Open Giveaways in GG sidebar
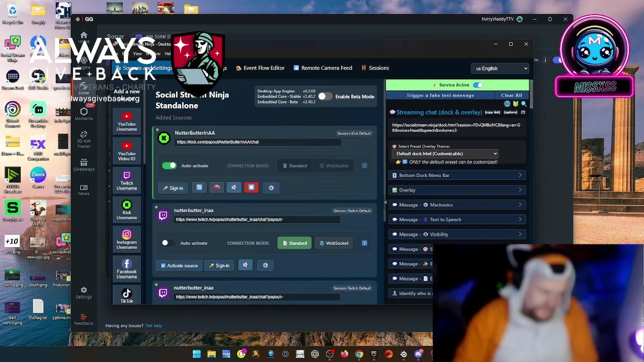The height and width of the screenshot is (362, 644). [84, 165]
